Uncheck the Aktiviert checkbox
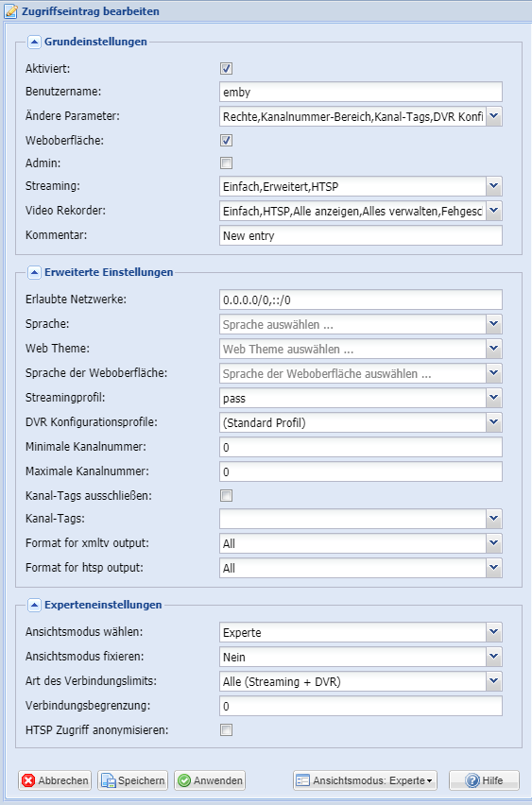This screenshot has width=532, height=805. [x=226, y=68]
